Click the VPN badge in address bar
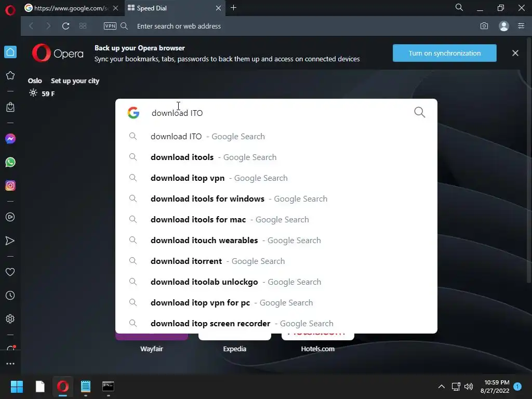Viewport: 532px width, 399px height. pyautogui.click(x=110, y=26)
